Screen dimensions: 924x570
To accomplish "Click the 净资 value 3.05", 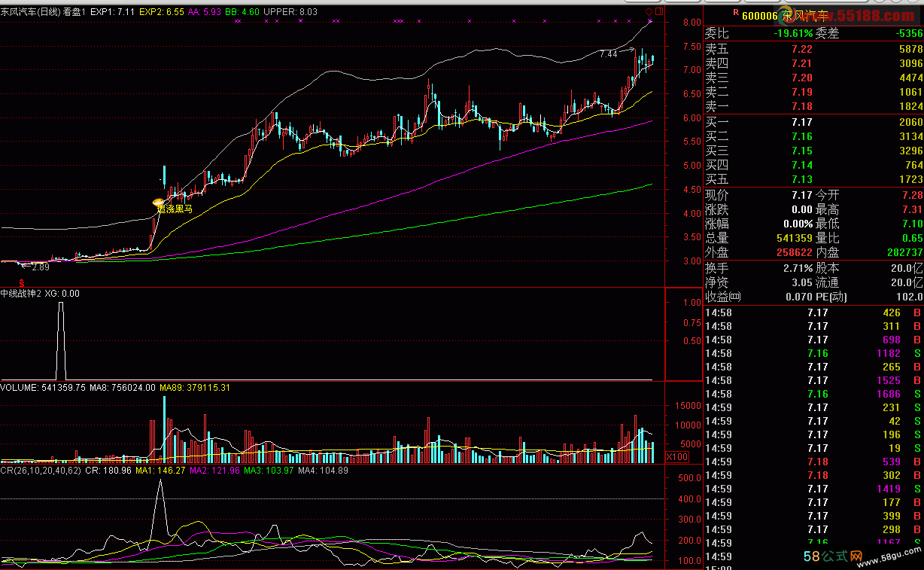I will pyautogui.click(x=802, y=282).
